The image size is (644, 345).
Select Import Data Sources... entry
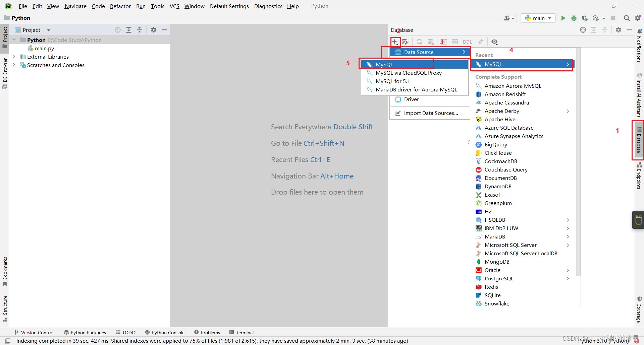pos(430,113)
